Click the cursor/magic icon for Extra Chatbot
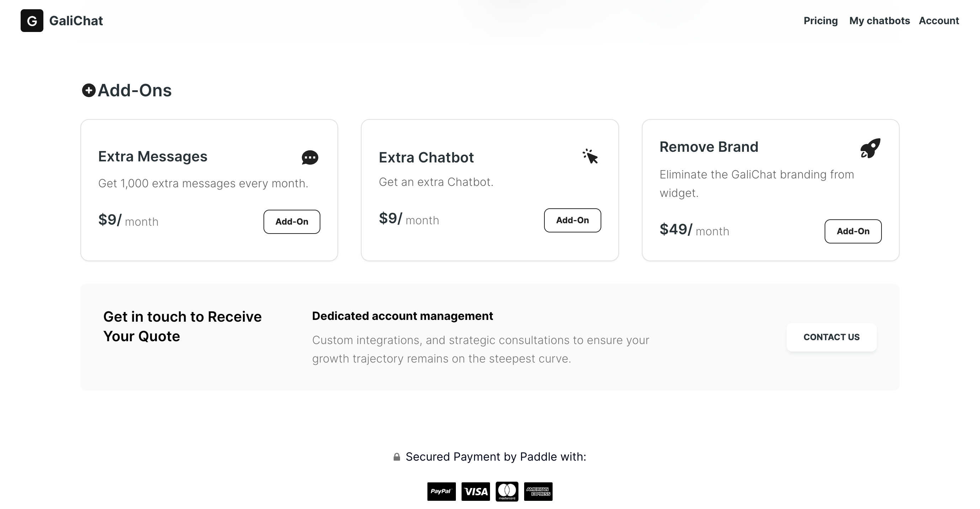Viewport: 980px width, 509px height. 590,157
